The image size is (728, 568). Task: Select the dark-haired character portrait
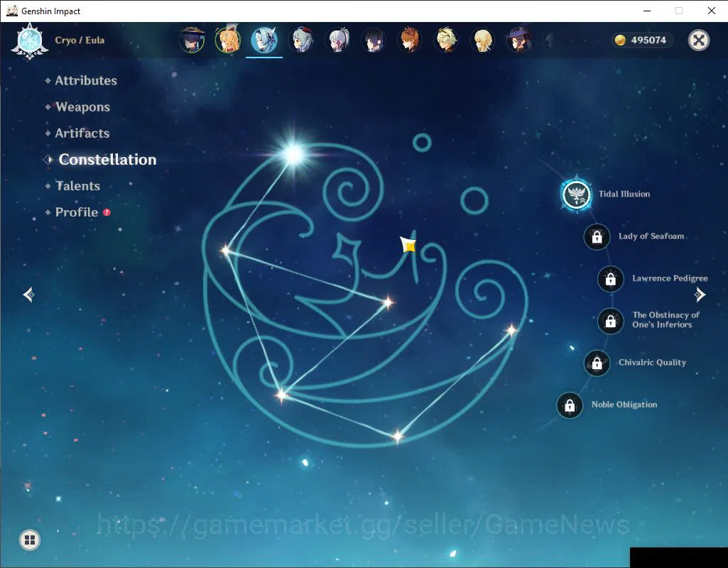(x=374, y=40)
